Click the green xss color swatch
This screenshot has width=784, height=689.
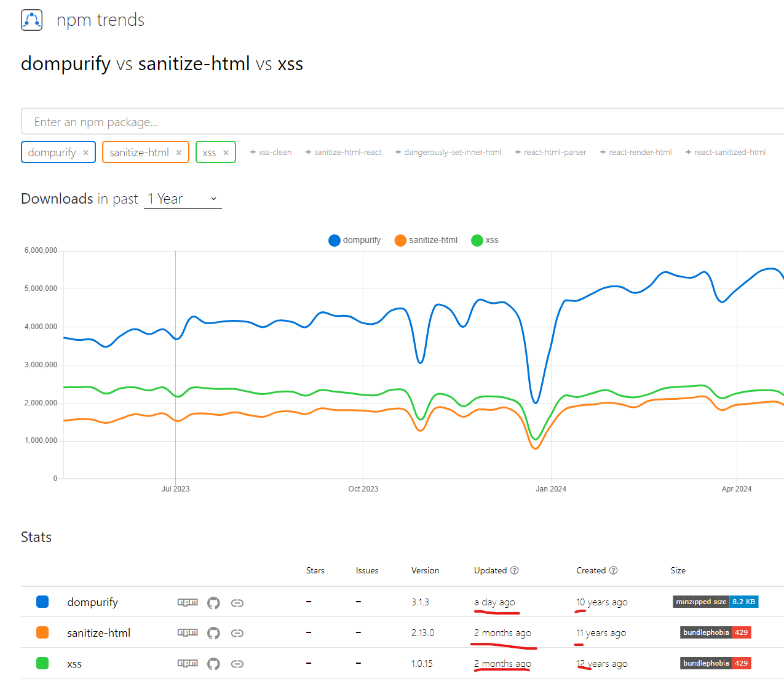(42, 663)
